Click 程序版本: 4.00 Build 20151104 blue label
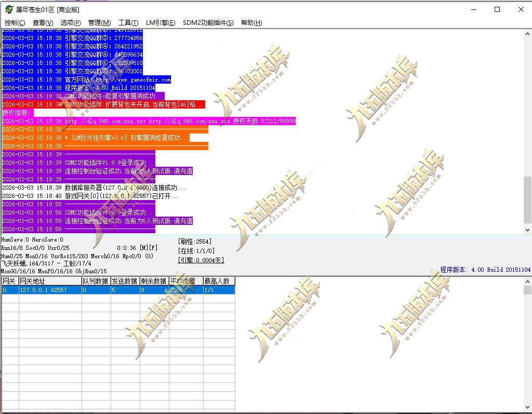This screenshot has height=414, width=532. coord(485,270)
